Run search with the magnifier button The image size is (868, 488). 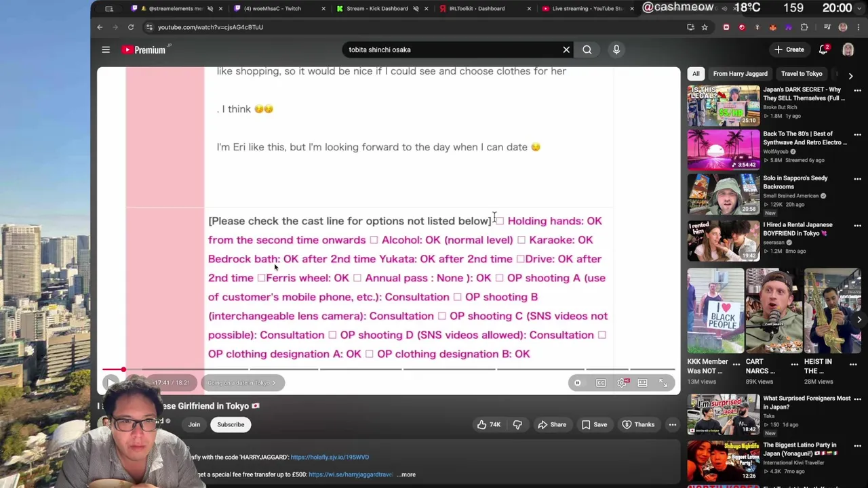coord(587,49)
